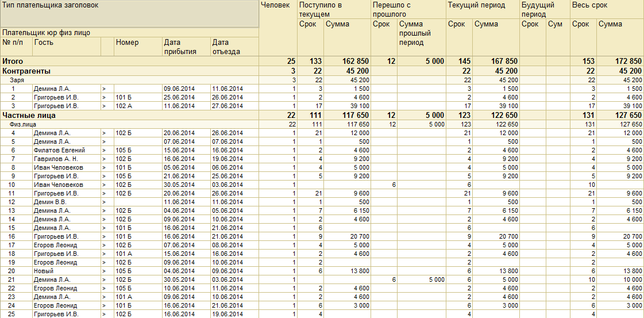This screenshot has width=644, height=318.
Task: Click arrival date '21.06.2014' in row 9
Action: pyautogui.click(x=186, y=177)
